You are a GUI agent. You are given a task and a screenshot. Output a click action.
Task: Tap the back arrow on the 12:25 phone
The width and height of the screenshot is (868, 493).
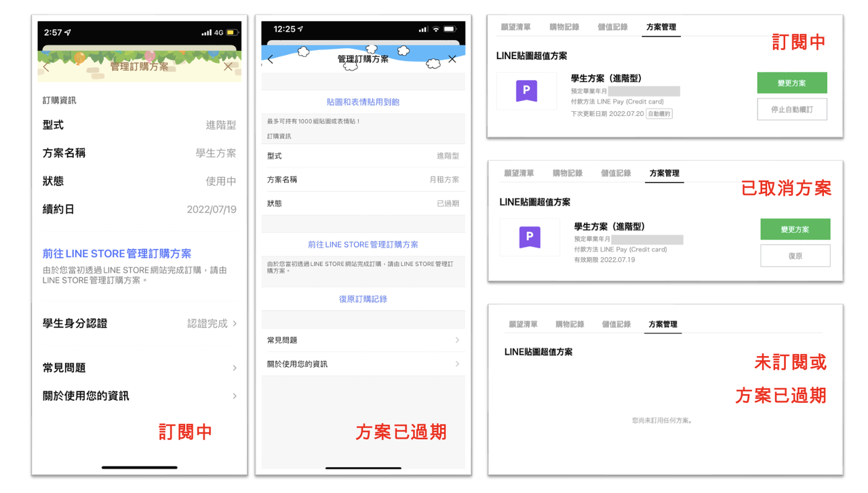pyautogui.click(x=271, y=60)
